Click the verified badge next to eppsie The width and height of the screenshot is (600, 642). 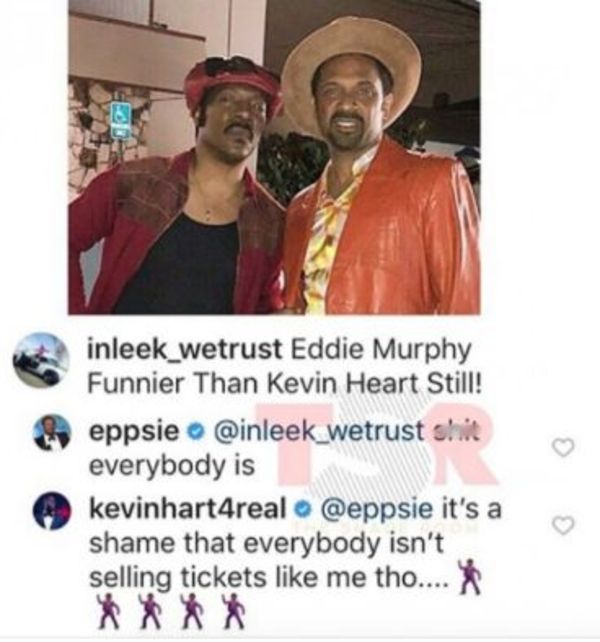coord(196,432)
